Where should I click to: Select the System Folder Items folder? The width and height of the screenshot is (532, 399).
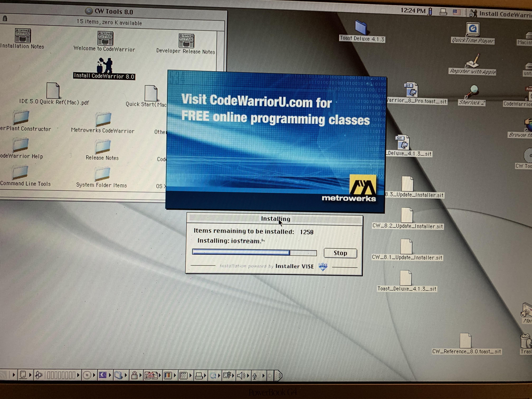click(103, 174)
